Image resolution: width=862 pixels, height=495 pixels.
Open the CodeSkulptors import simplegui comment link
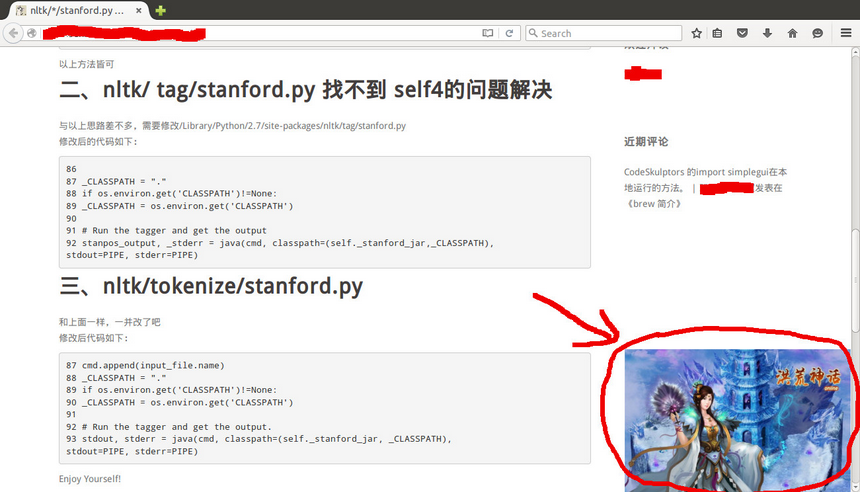coord(700,172)
